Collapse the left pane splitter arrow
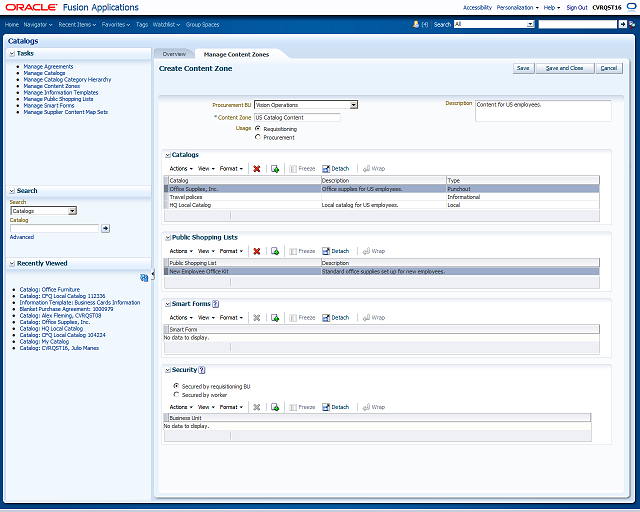Screen dimensions: 640x512 pos(153,275)
